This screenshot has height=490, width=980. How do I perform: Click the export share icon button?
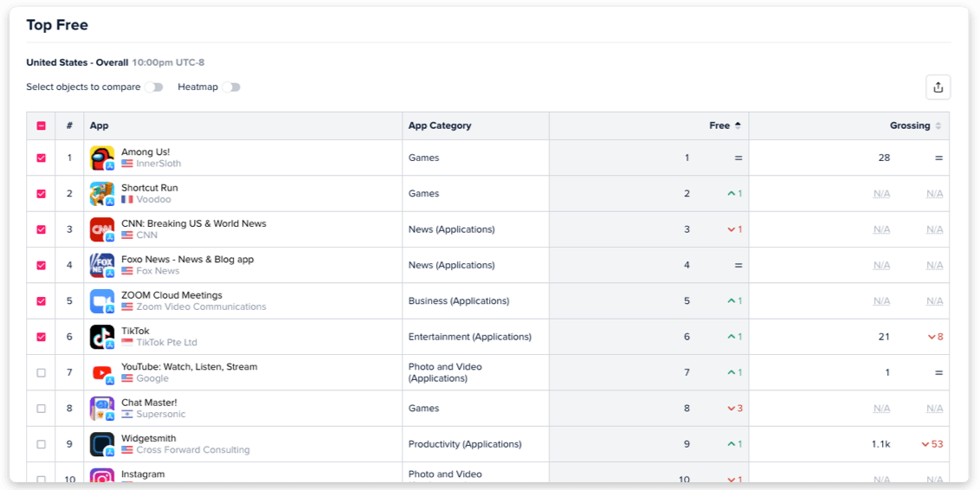[x=938, y=87]
